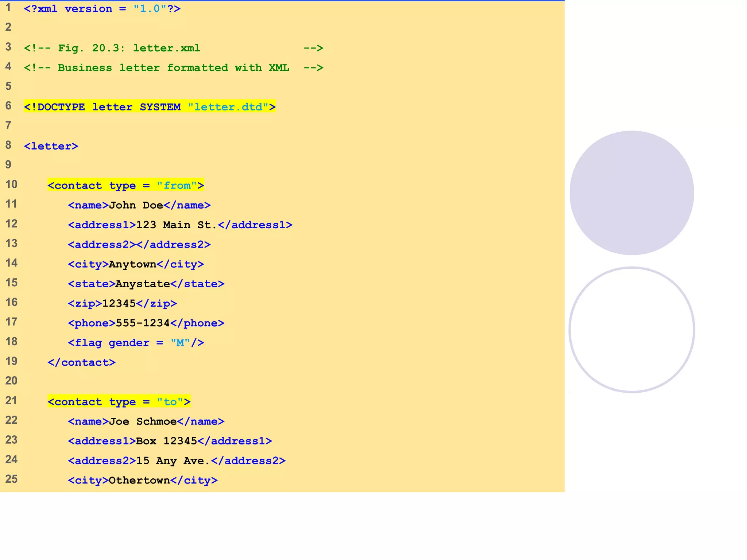Viewport: 747px width, 560px height.
Task: Select the 'Business letter formatted with XML' comment
Action: [174, 68]
